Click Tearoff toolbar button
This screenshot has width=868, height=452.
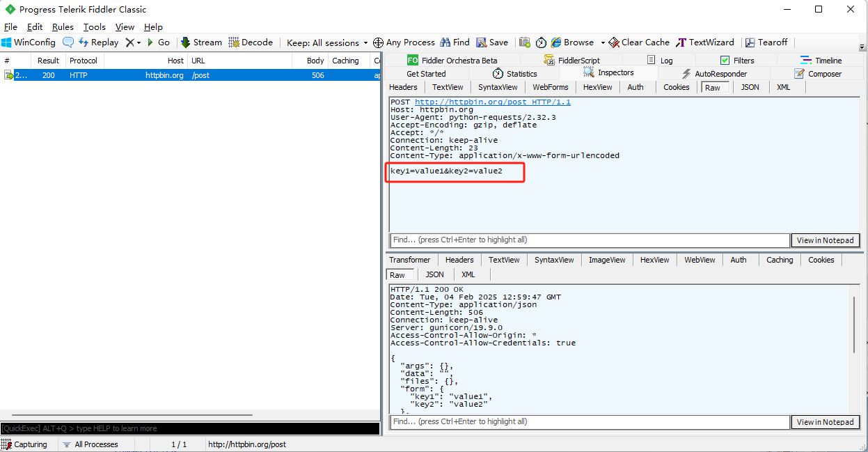pyautogui.click(x=766, y=42)
